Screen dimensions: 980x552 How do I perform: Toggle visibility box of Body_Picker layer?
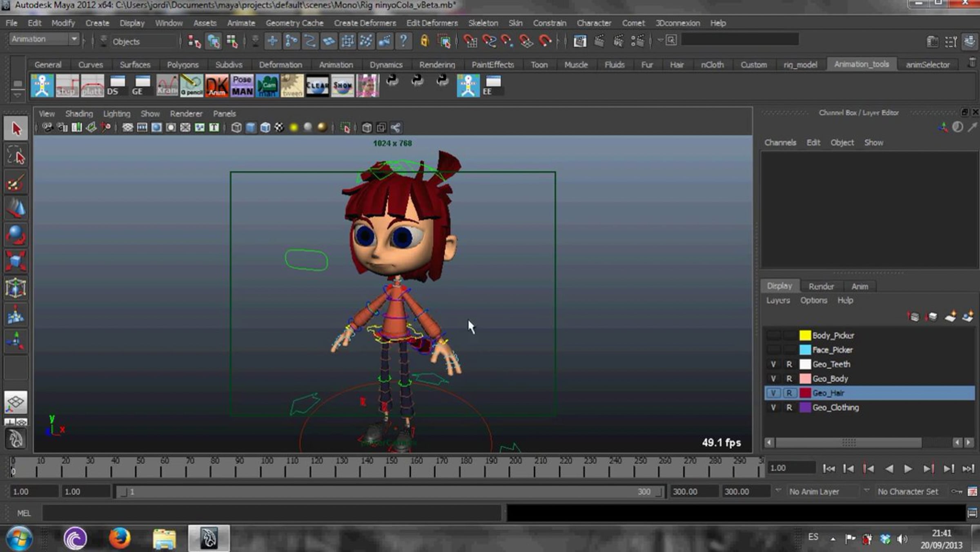[x=773, y=336]
